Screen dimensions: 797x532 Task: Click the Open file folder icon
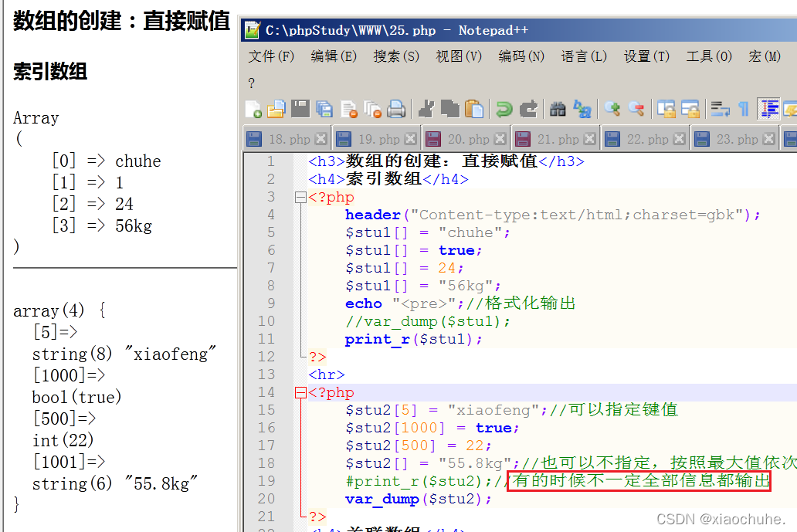[x=276, y=109]
